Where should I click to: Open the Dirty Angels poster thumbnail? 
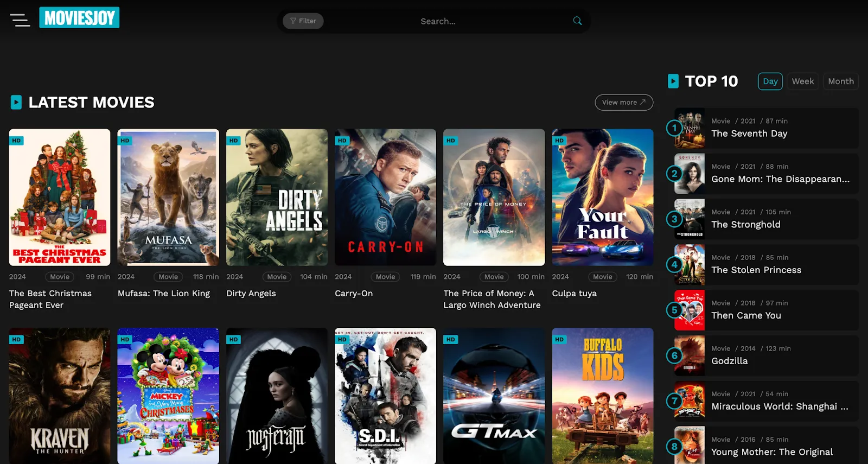pyautogui.click(x=277, y=197)
